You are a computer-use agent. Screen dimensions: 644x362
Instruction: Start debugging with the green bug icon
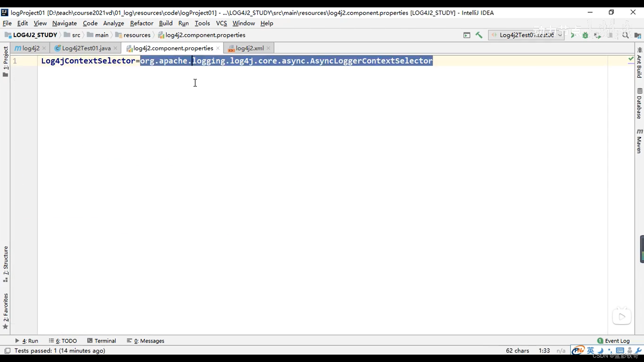pyautogui.click(x=585, y=35)
